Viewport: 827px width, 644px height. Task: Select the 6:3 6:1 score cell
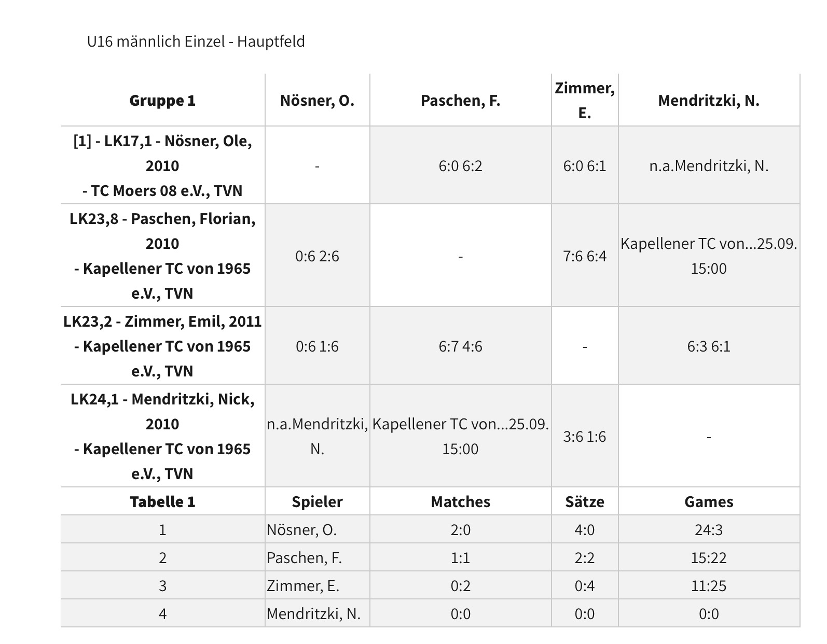[708, 346]
